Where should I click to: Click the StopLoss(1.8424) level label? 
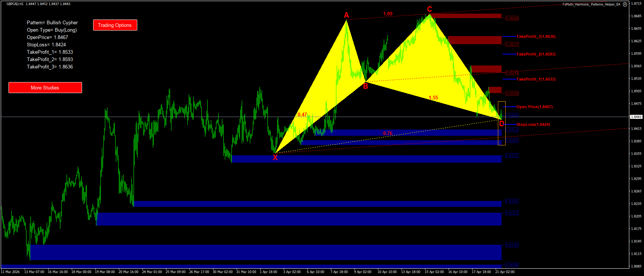(533, 124)
